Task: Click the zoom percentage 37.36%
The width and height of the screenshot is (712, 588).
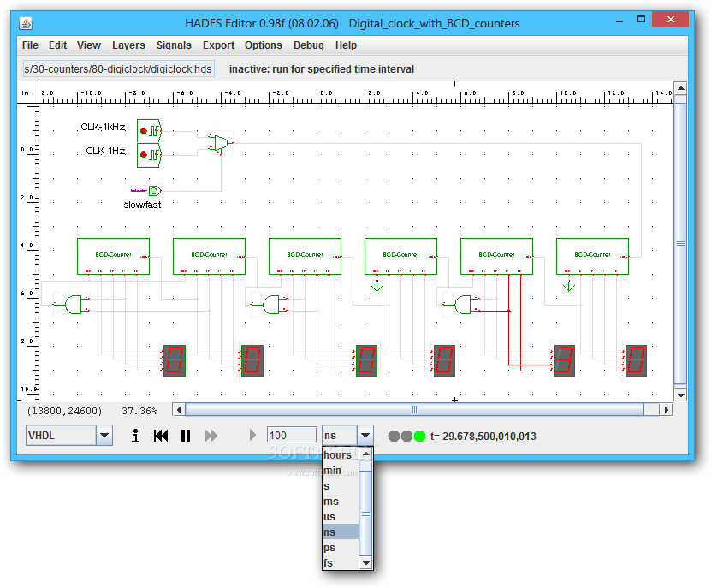Action: tap(139, 411)
